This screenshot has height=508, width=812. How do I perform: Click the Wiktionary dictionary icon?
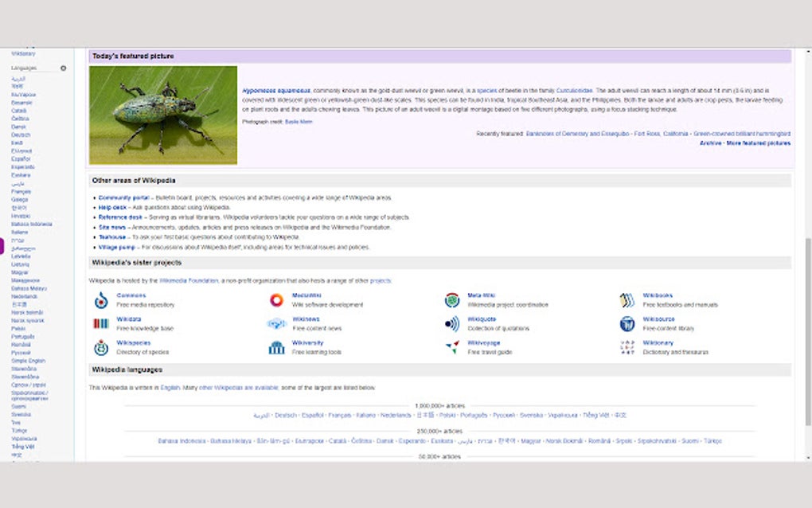627,347
